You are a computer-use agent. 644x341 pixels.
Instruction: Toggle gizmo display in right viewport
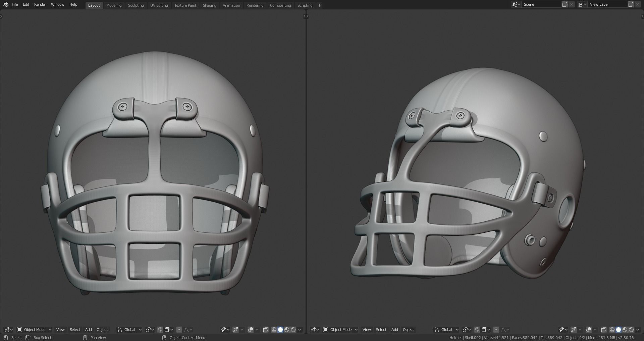pyautogui.click(x=574, y=330)
